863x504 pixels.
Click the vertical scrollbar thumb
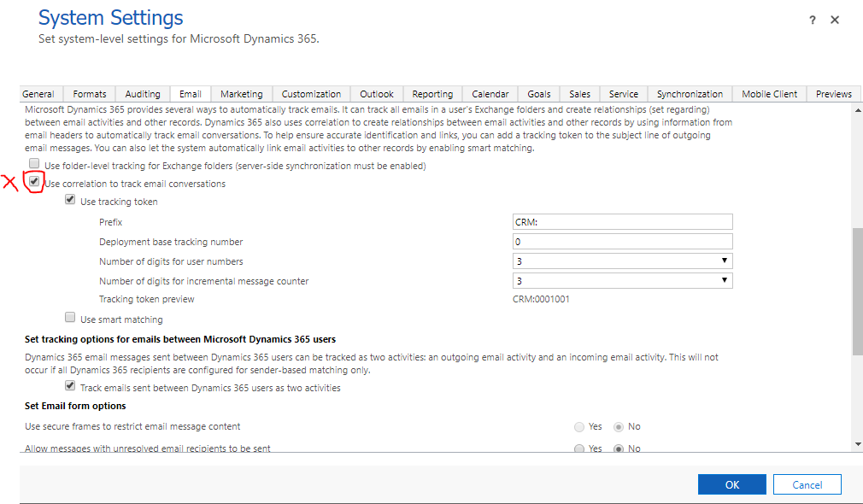[858, 291]
